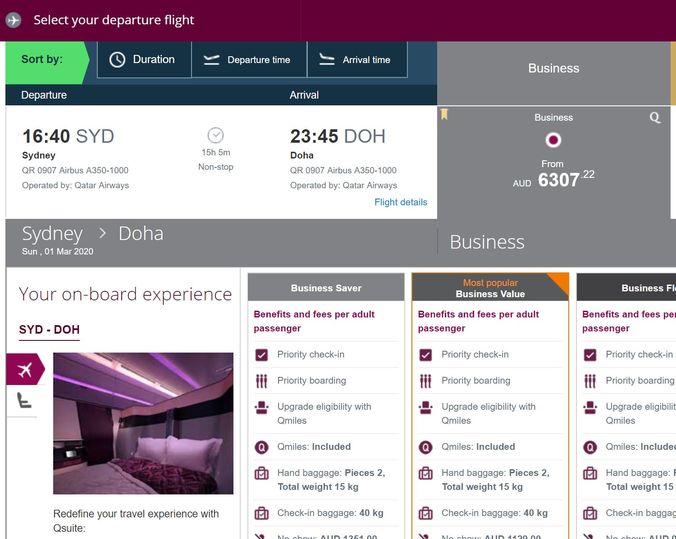Screen dimensions: 676x539
Task: Select the Business Flex fare header
Action: [x=626, y=288]
